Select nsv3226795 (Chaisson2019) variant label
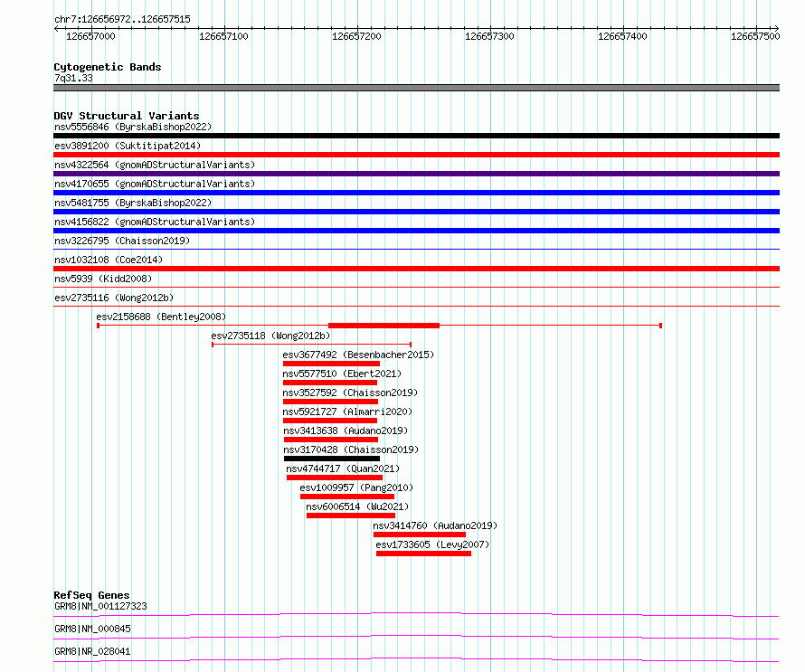This screenshot has width=805, height=672. tap(122, 241)
